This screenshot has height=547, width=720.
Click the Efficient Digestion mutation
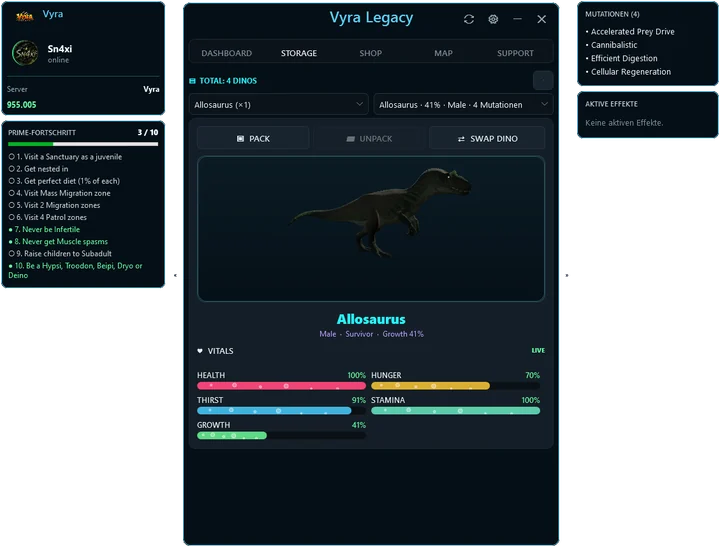[622, 58]
